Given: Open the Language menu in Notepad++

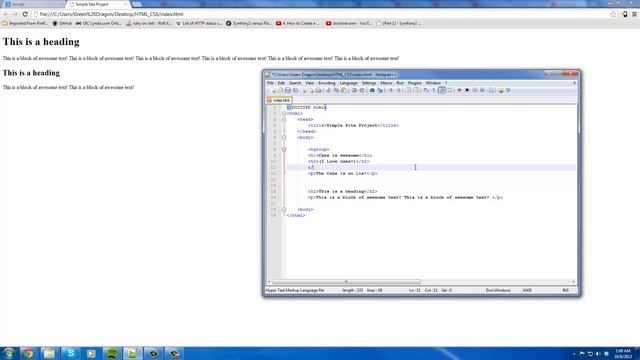Looking at the screenshot, I should tap(349, 83).
